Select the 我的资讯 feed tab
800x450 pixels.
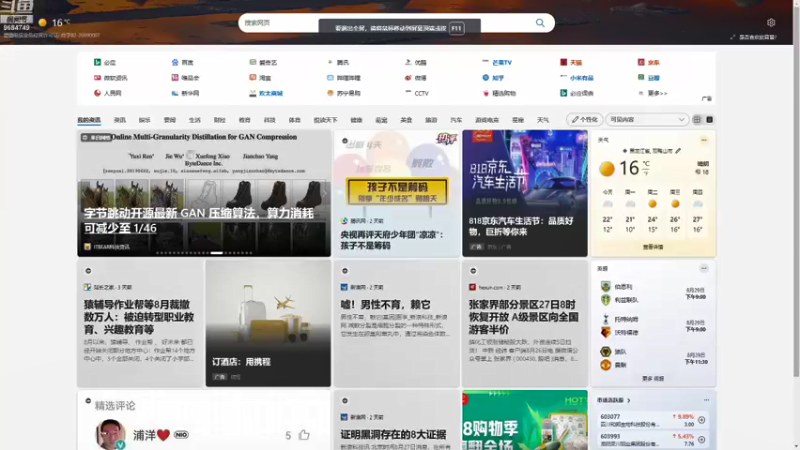pyautogui.click(x=89, y=120)
